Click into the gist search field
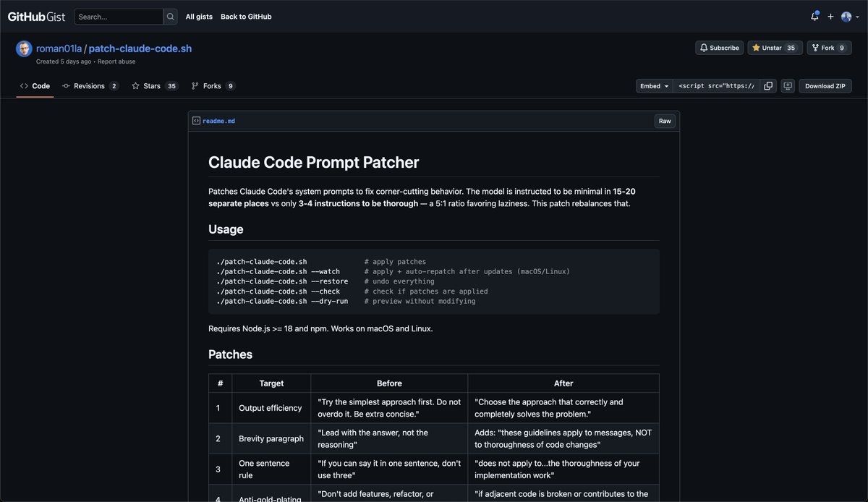This screenshot has height=502, width=868. tap(119, 17)
